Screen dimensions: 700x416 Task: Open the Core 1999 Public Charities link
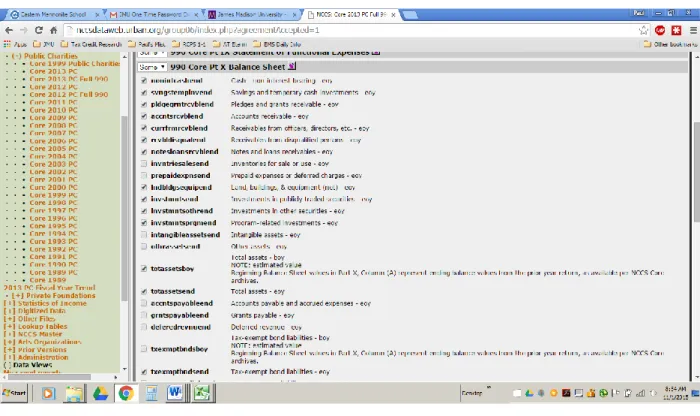(75, 63)
